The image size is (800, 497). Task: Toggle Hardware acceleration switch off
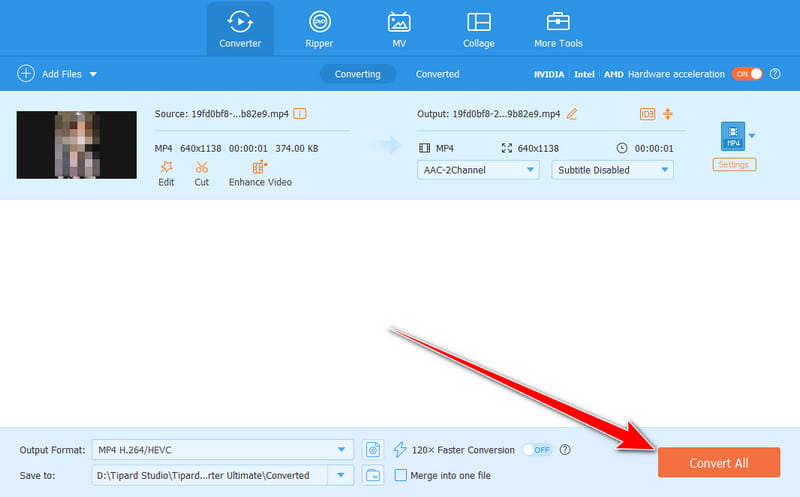(x=746, y=74)
